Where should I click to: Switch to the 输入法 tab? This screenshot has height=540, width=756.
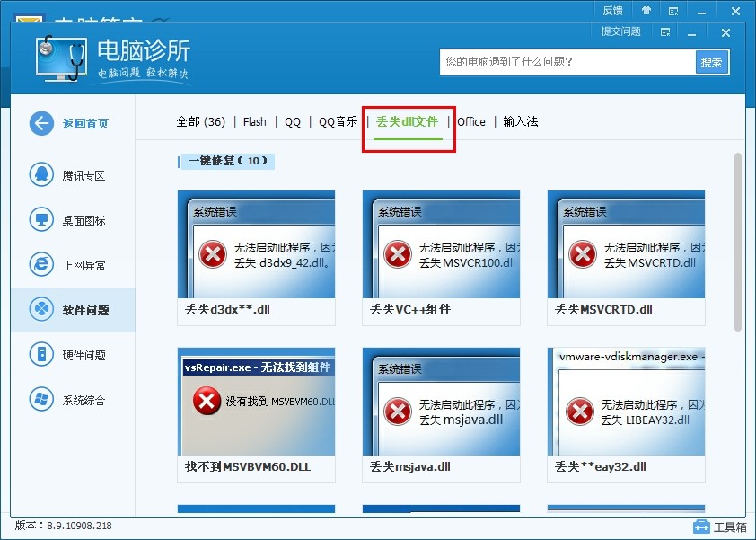(x=522, y=121)
